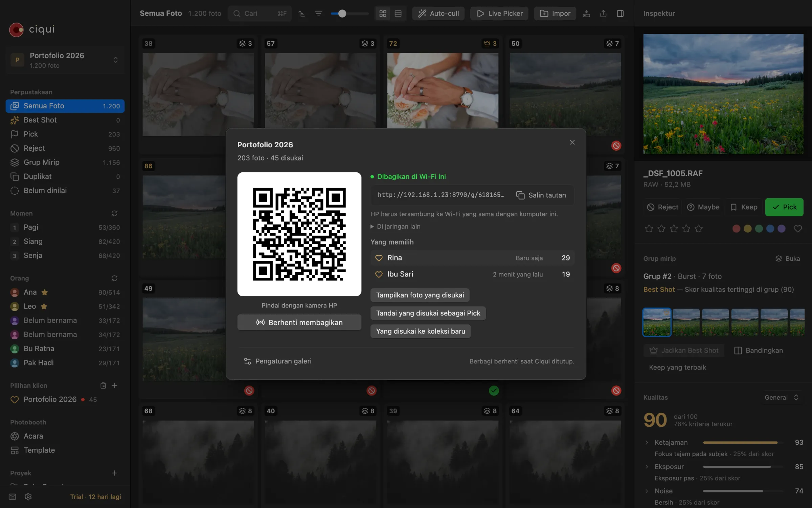Expand the Noise quality detail
Viewport: 812px width, 508px height.
pos(647,491)
